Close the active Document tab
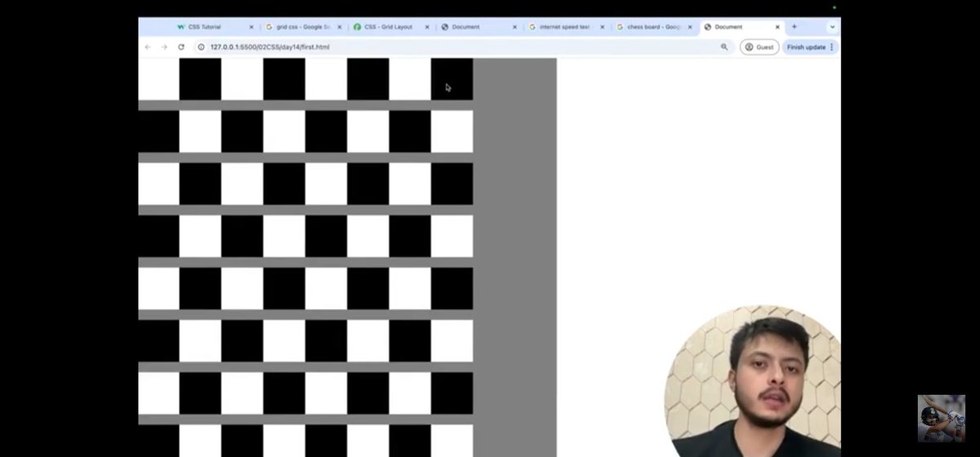Screen dimensions: 980x457 pos(777,27)
